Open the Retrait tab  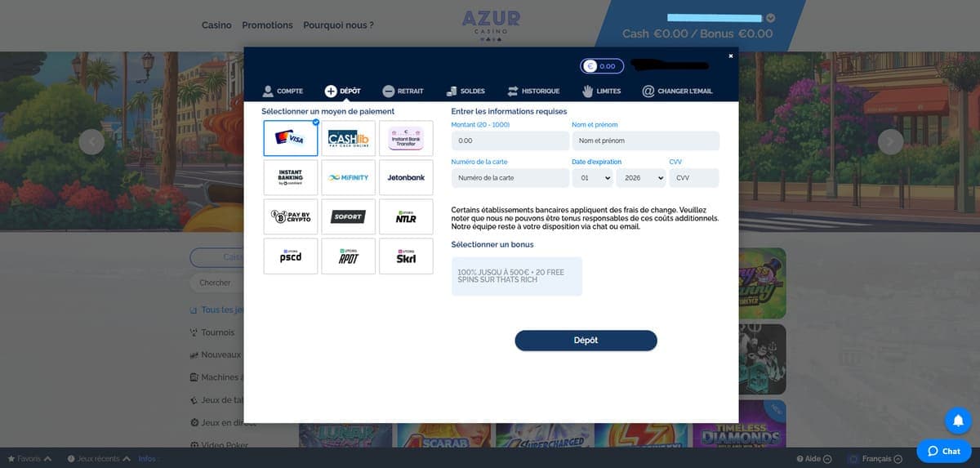click(x=403, y=91)
